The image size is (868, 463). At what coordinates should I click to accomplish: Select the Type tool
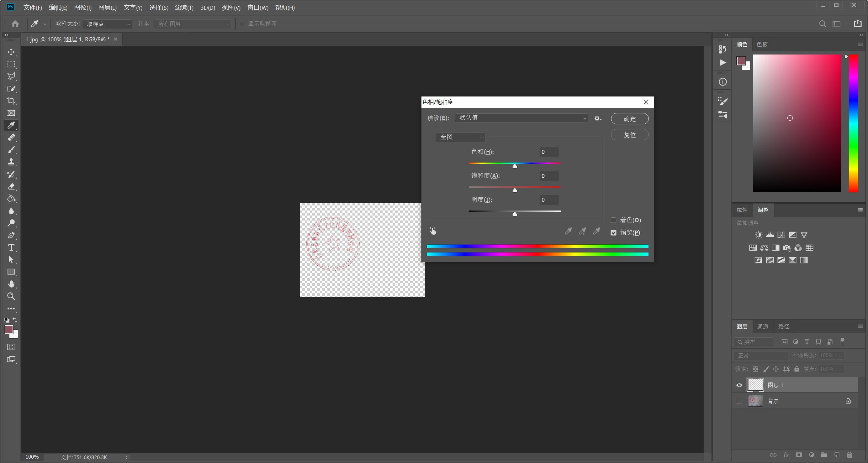[x=11, y=247]
